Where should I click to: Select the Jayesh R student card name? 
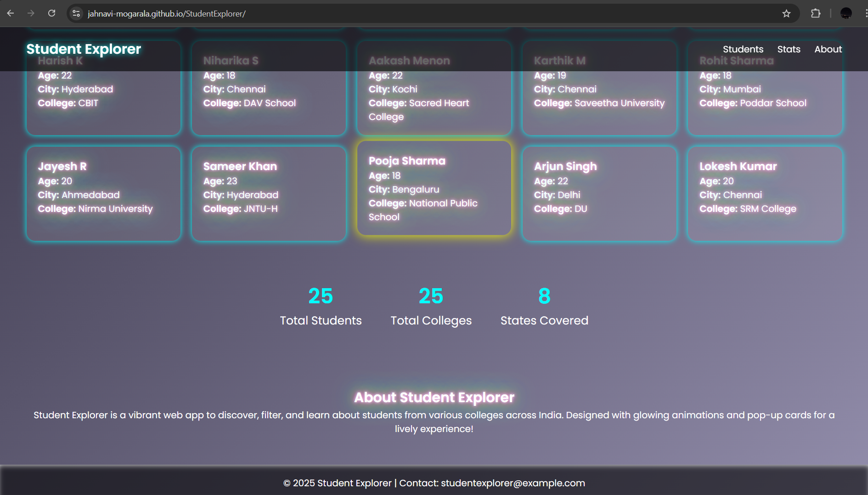click(x=62, y=166)
